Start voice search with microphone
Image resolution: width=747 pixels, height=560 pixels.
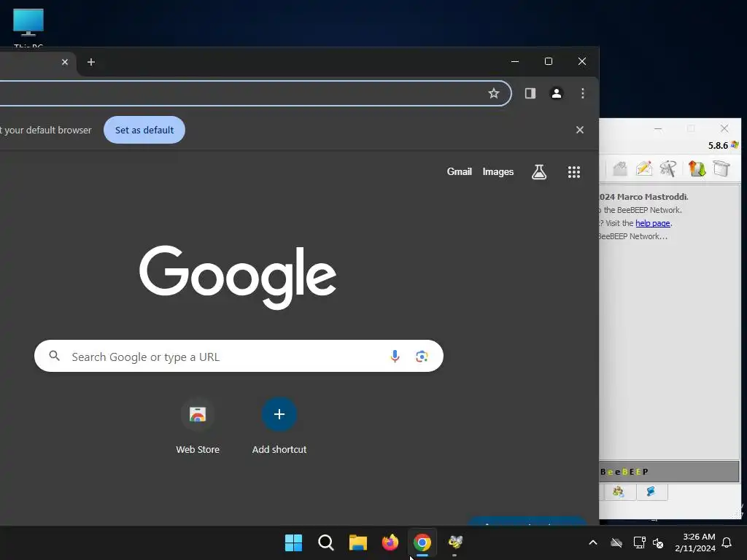(395, 356)
